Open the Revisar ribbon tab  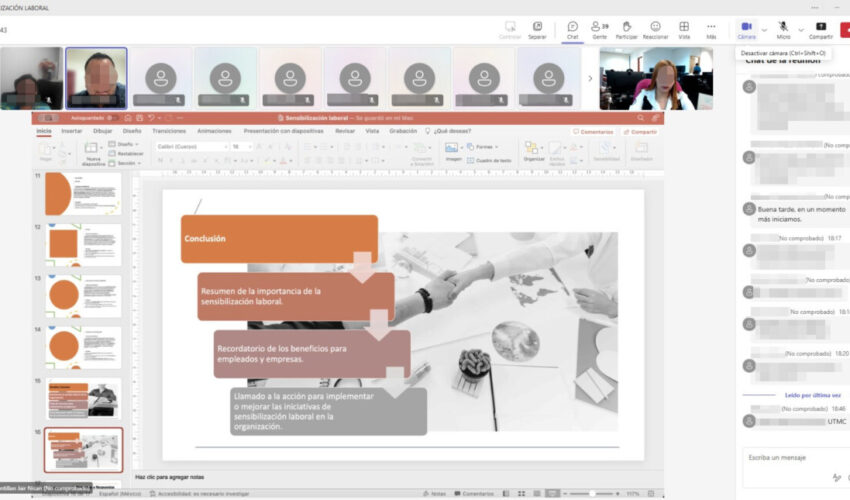tap(345, 131)
